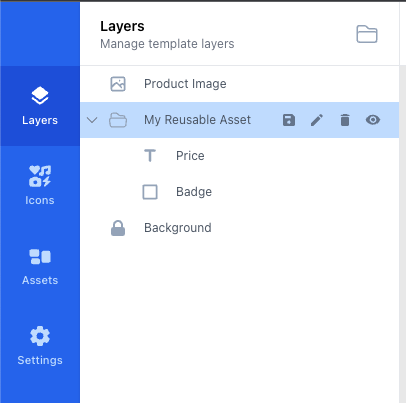Click the square shape icon beside Badge

click(x=150, y=192)
